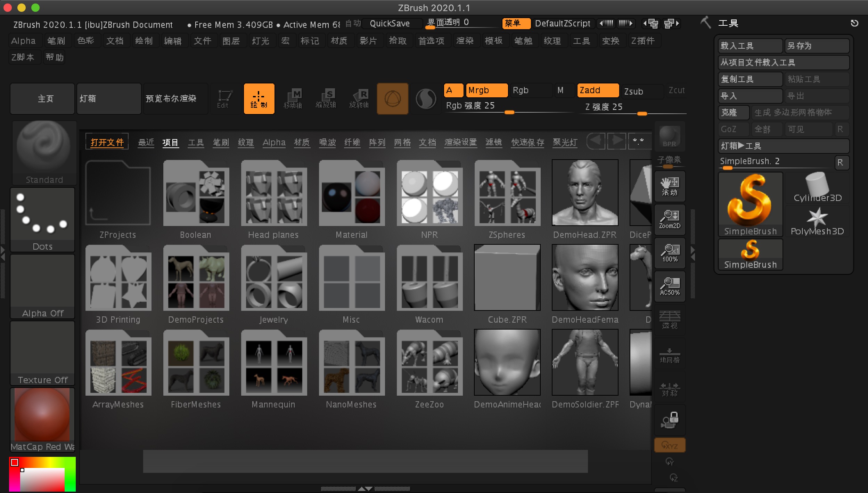Select the large SimpleBrush tool icon
The width and height of the screenshot is (868, 493).
pos(750,205)
